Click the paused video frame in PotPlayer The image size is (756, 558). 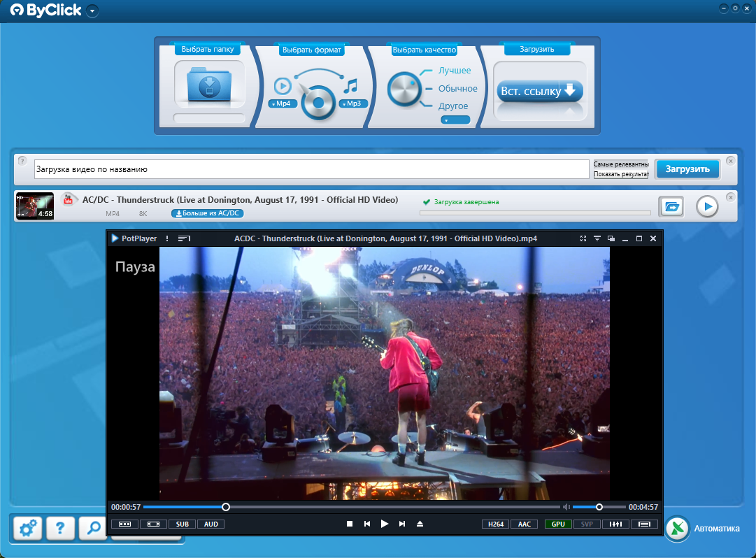pos(384,373)
